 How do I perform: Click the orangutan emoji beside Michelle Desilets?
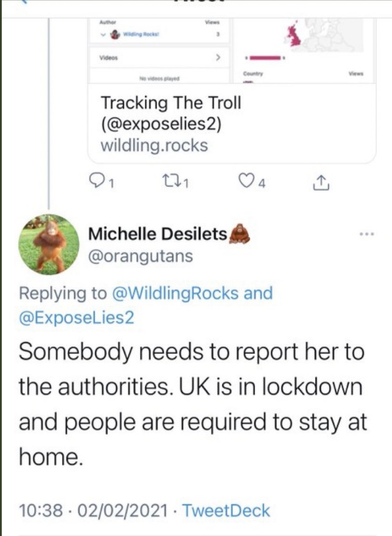pos(239,234)
